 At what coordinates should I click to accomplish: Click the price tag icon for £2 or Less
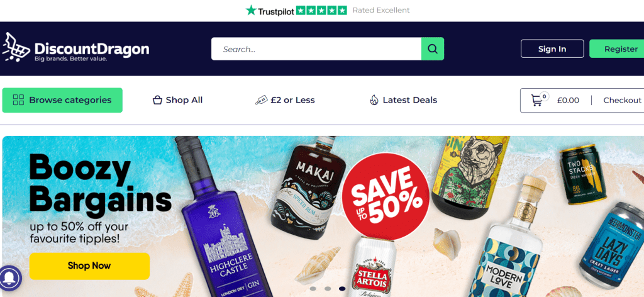click(x=261, y=100)
